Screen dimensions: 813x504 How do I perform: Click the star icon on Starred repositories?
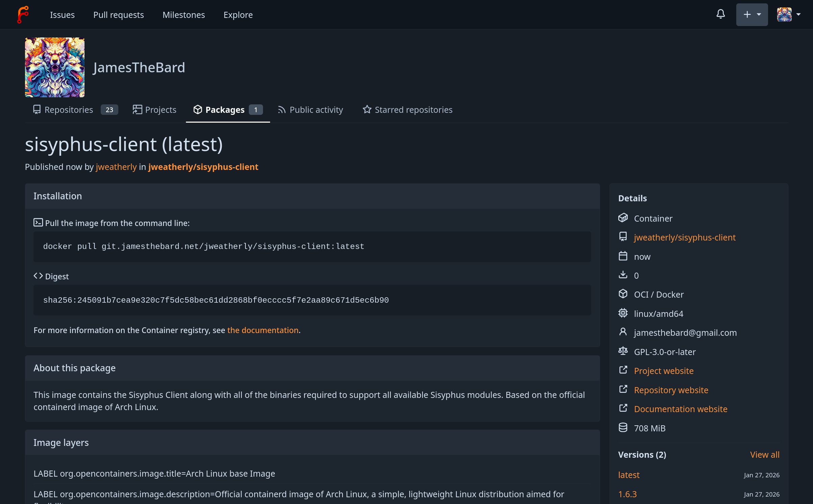(367, 109)
